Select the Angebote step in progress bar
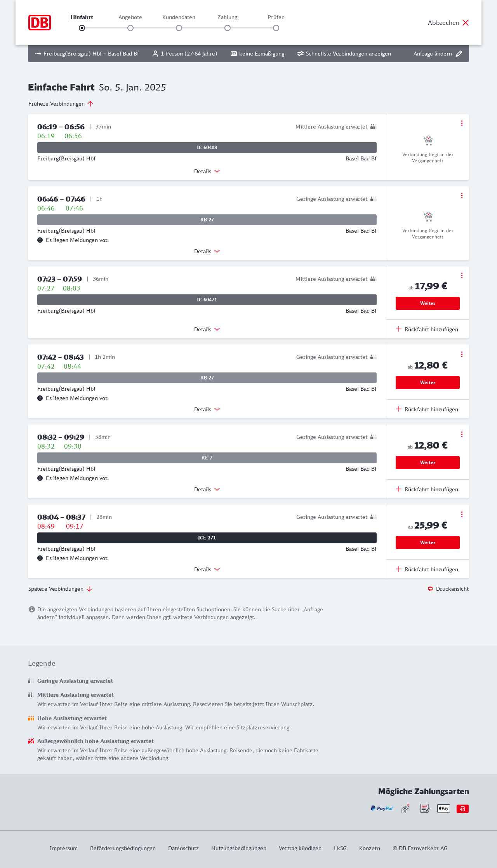Viewport: 497px width, 868px height. tap(130, 28)
